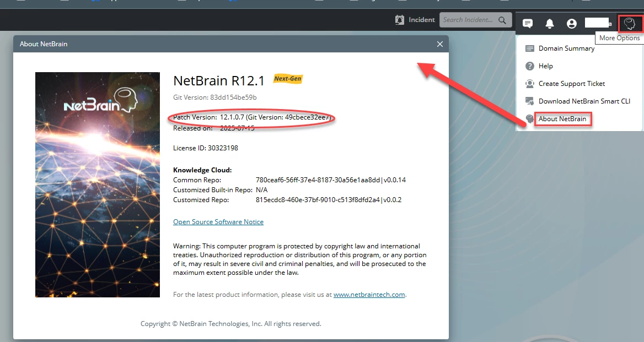The image size is (644, 342).
Task: Click Customized Repo value ending v0.0.2
Action: pyautogui.click(x=329, y=200)
